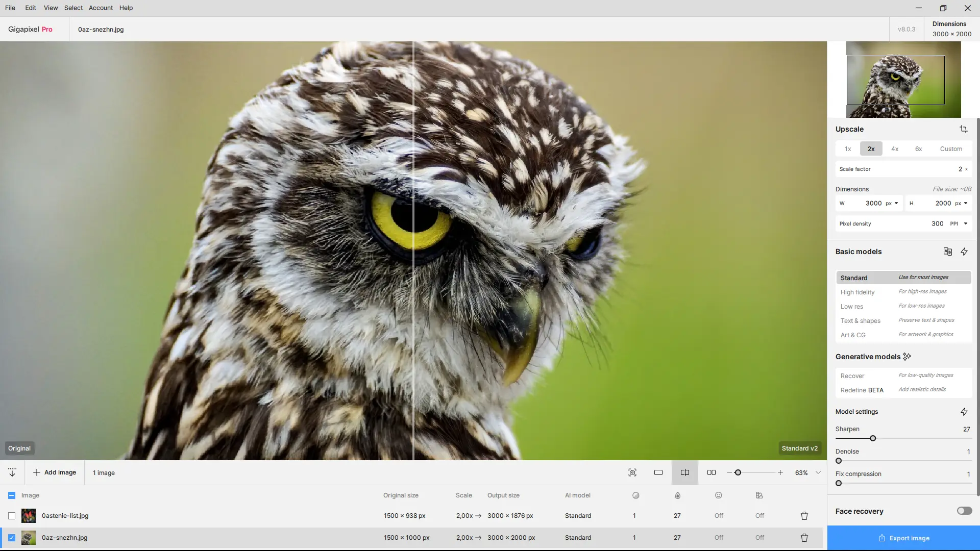
Task: Toggle Face recovery switch
Action: [964, 511]
